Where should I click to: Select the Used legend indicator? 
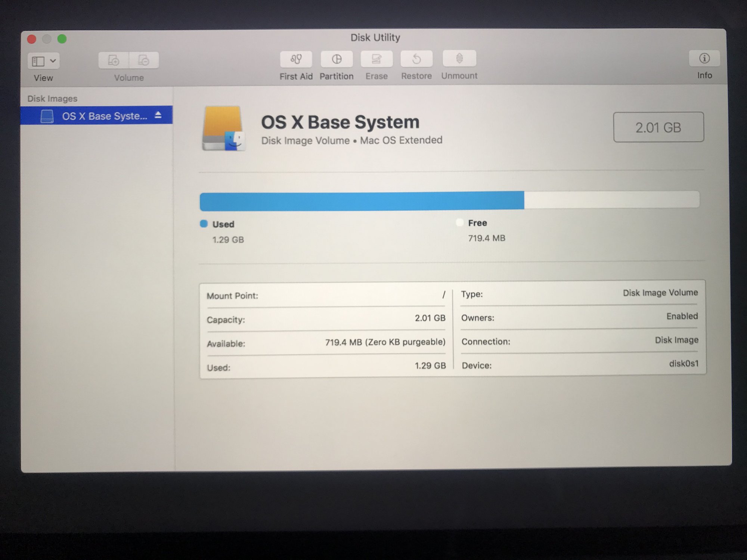click(204, 224)
